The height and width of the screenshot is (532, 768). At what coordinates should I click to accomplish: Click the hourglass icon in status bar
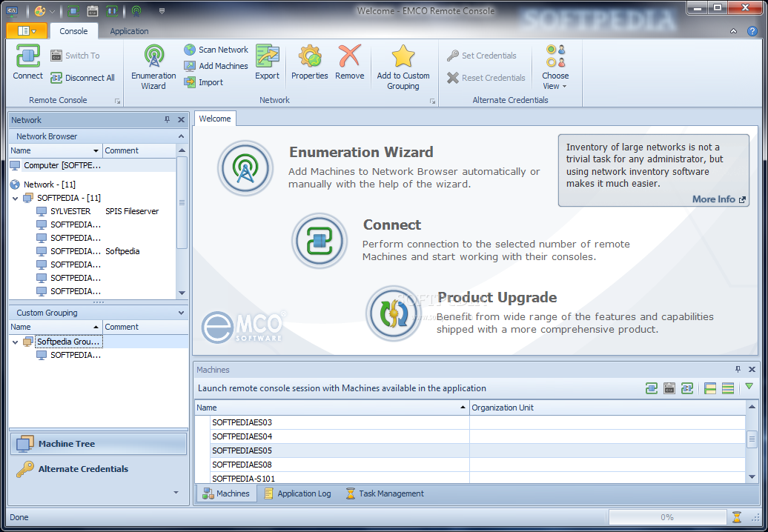point(737,517)
